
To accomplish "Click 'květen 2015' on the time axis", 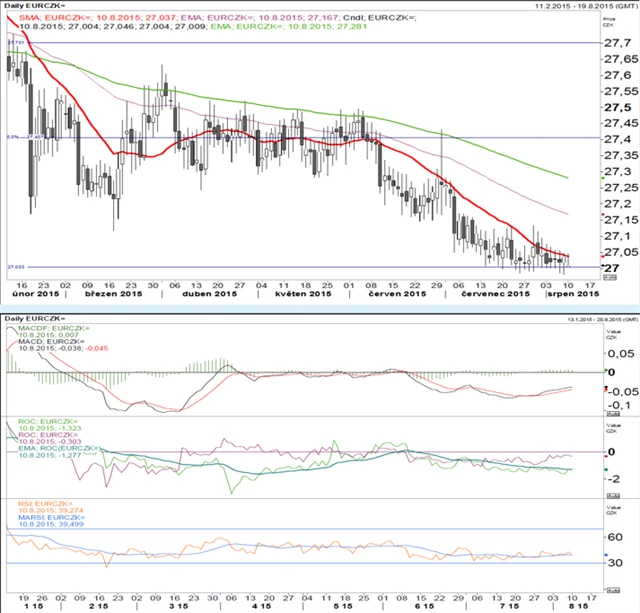I will click(296, 296).
